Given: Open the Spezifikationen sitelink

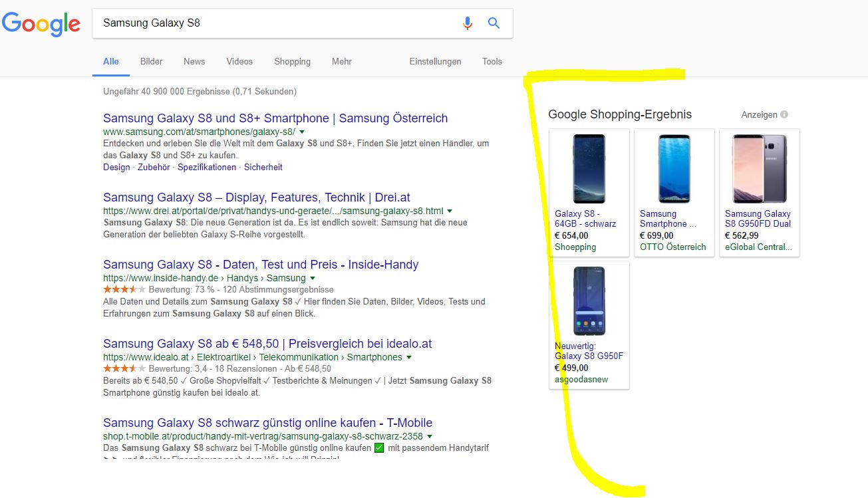Looking at the screenshot, I should pyautogui.click(x=207, y=167).
